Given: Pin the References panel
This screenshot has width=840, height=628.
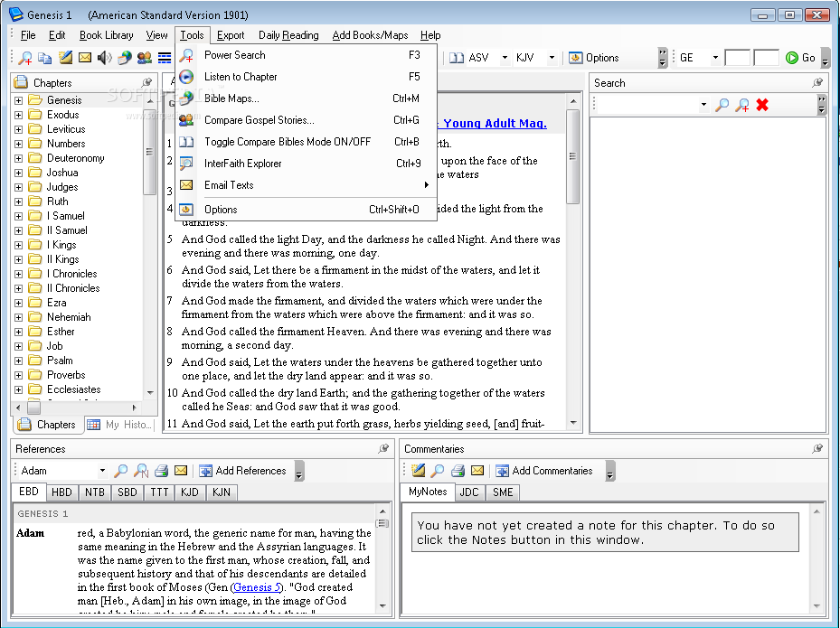Looking at the screenshot, I should point(383,449).
